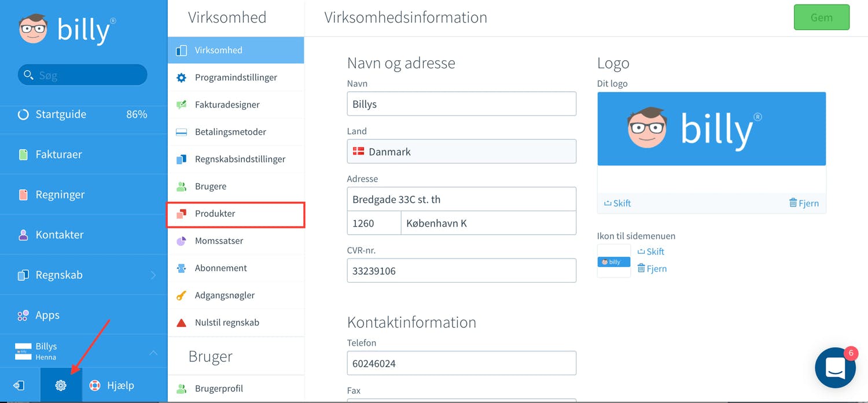Click the Abonnement icon

coord(181,268)
